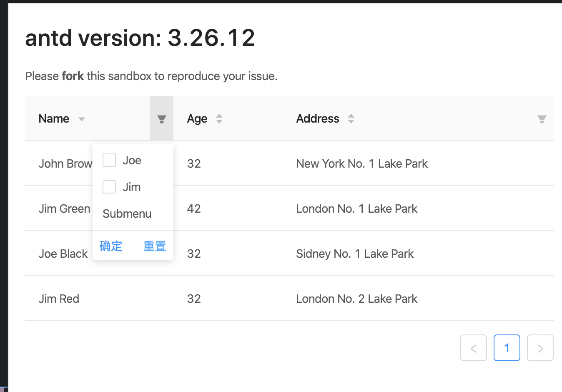
Task: Sort Address descending via the down caret
Action: (x=351, y=121)
